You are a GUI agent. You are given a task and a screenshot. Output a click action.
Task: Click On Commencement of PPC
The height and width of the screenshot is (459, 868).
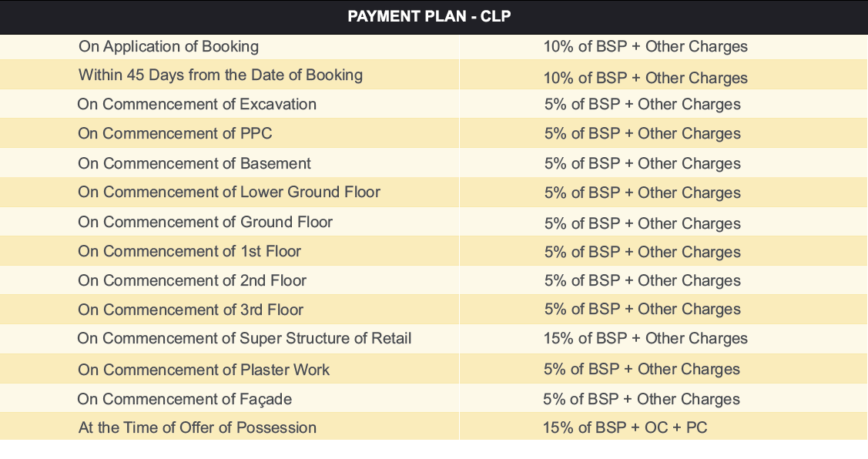pyautogui.click(x=175, y=133)
